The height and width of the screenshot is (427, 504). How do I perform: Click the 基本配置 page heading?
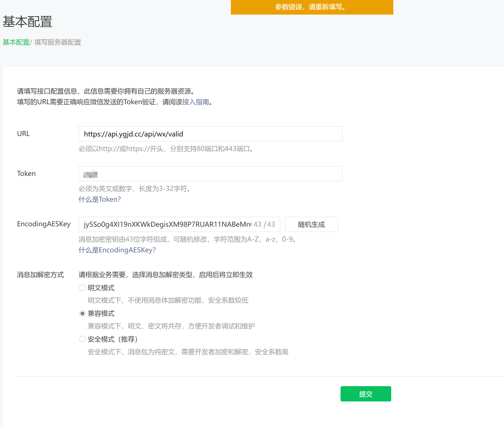pyautogui.click(x=27, y=22)
